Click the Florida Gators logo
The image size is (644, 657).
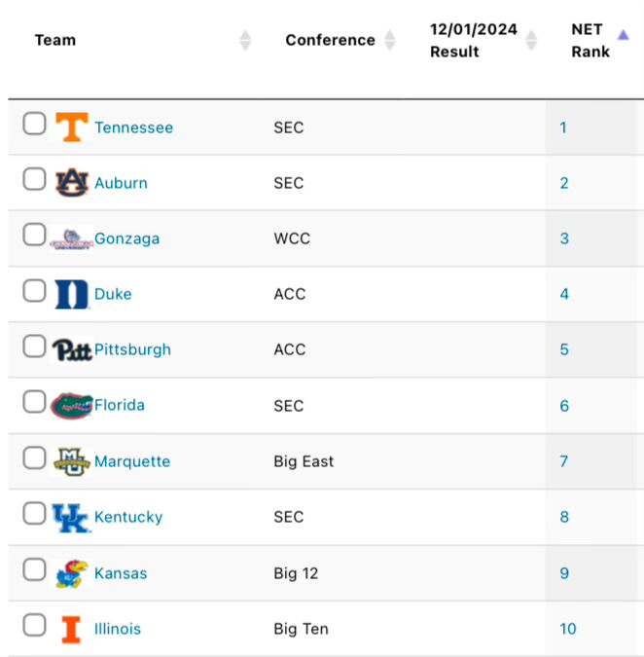tap(72, 406)
